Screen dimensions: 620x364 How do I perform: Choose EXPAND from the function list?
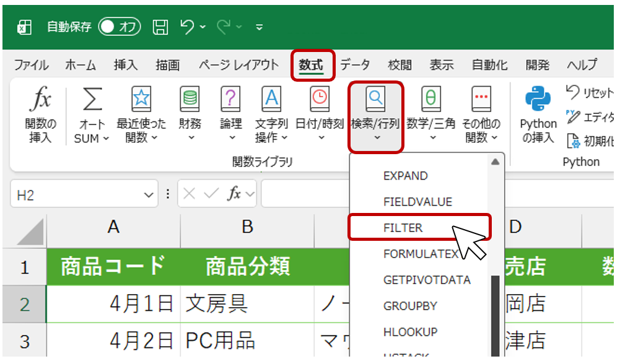[405, 176]
